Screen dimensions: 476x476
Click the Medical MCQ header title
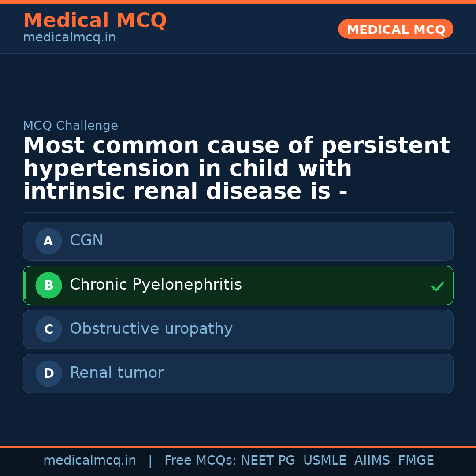(95, 21)
